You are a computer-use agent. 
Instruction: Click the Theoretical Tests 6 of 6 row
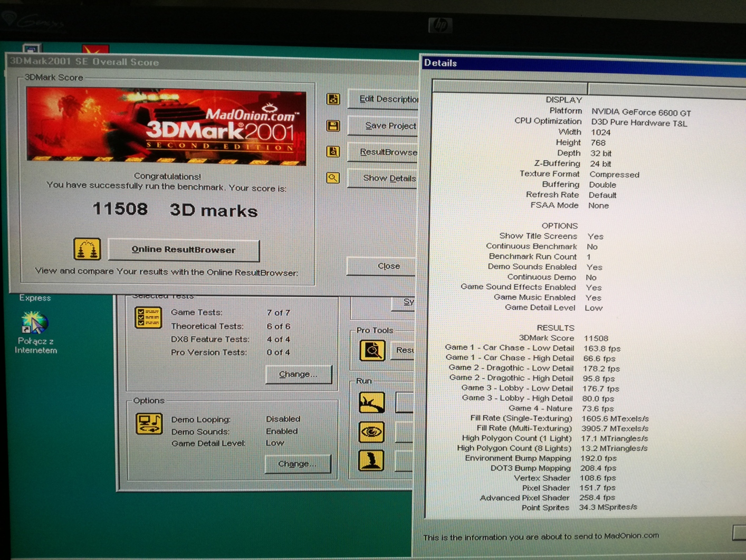click(231, 326)
